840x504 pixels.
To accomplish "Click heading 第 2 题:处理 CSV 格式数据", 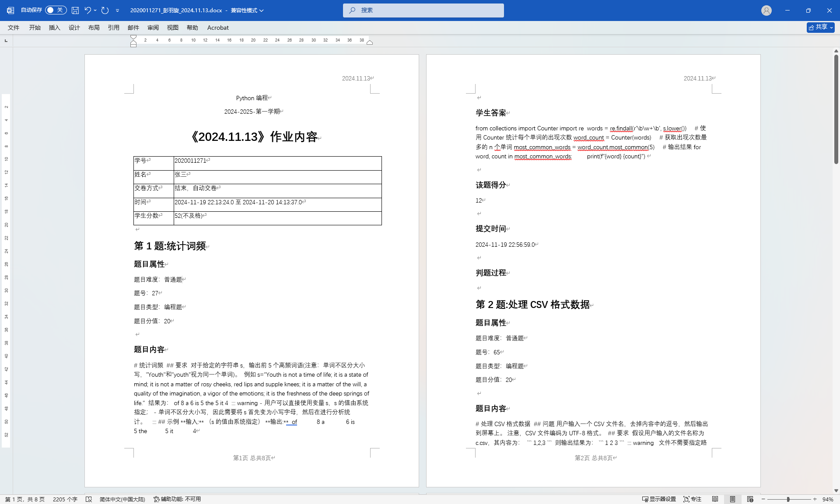I will point(532,304).
